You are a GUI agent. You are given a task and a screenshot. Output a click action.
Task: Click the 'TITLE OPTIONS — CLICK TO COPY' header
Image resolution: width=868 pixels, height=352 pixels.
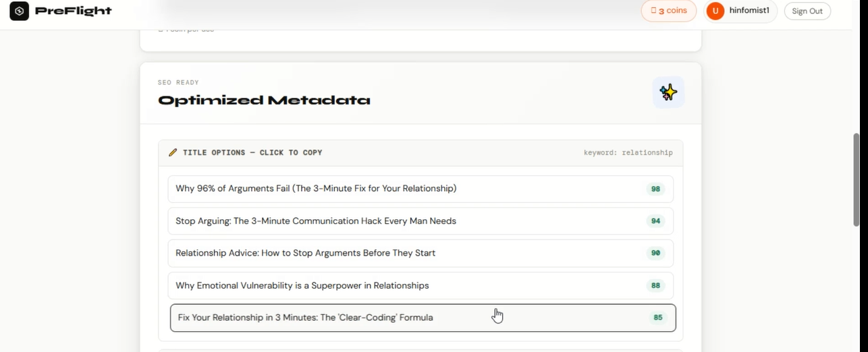(252, 153)
